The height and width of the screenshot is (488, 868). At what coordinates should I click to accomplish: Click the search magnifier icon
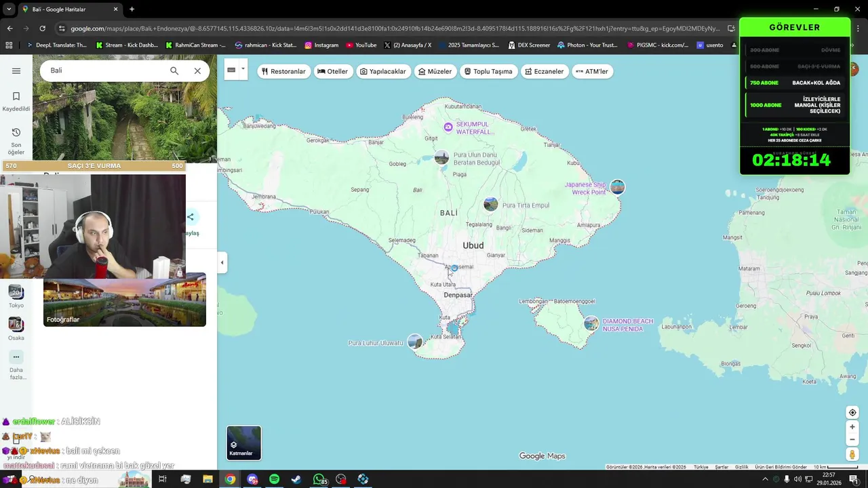[174, 70]
